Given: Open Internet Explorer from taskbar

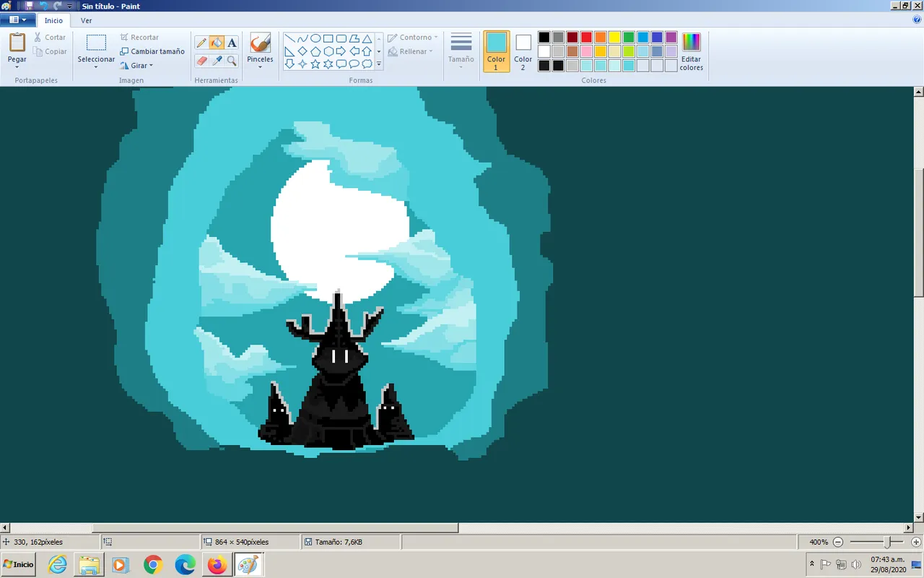Looking at the screenshot, I should 57,564.
